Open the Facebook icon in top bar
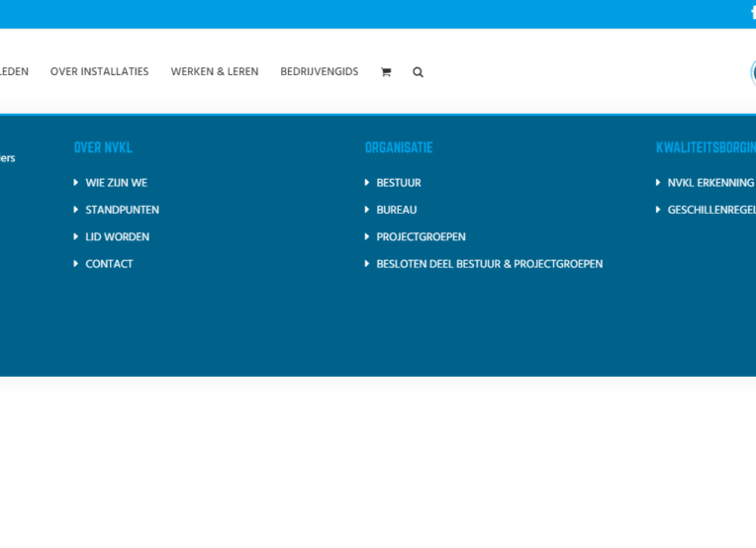Viewport: 756px width, 548px height. click(x=752, y=13)
